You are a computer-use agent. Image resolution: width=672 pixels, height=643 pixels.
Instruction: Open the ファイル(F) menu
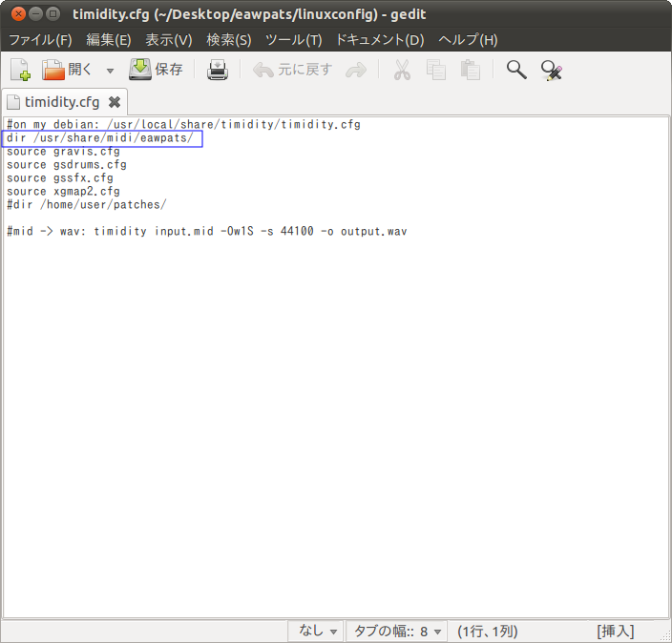pyautogui.click(x=40, y=40)
